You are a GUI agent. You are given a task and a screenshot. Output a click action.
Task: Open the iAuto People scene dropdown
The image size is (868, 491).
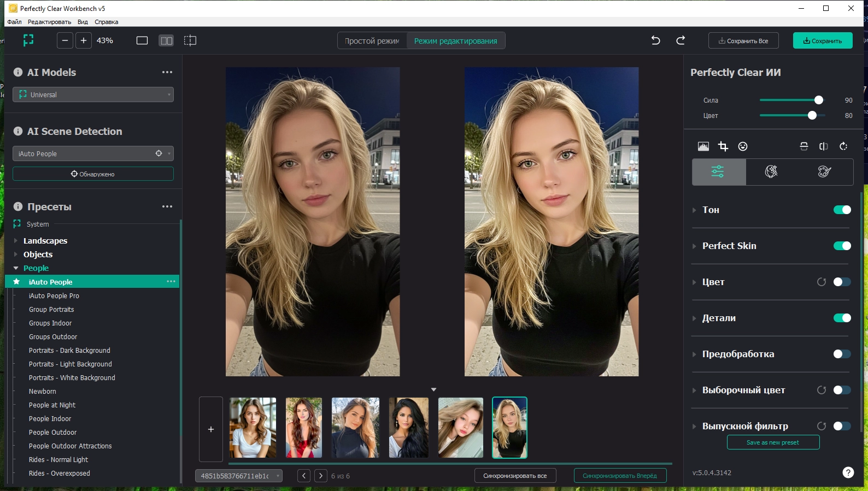(93, 153)
